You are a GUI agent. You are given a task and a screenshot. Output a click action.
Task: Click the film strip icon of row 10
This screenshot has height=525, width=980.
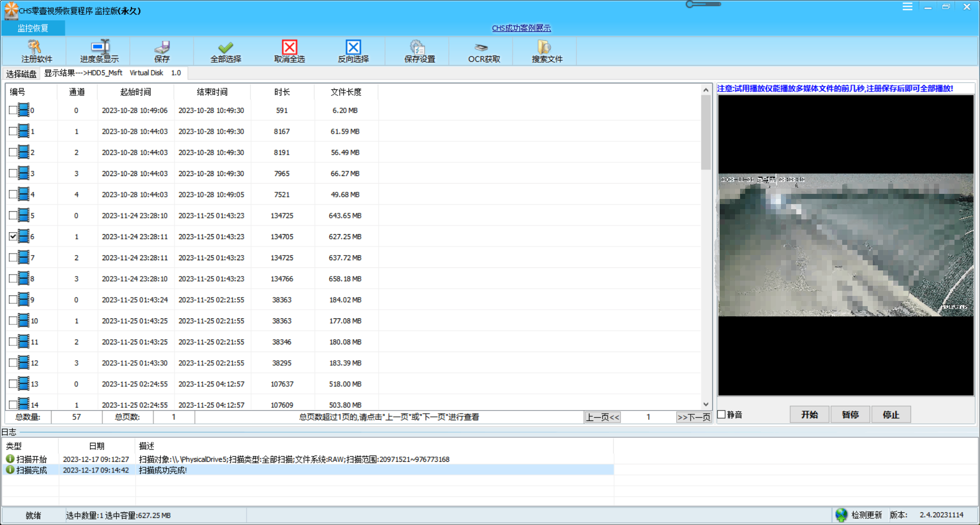pyautogui.click(x=23, y=320)
